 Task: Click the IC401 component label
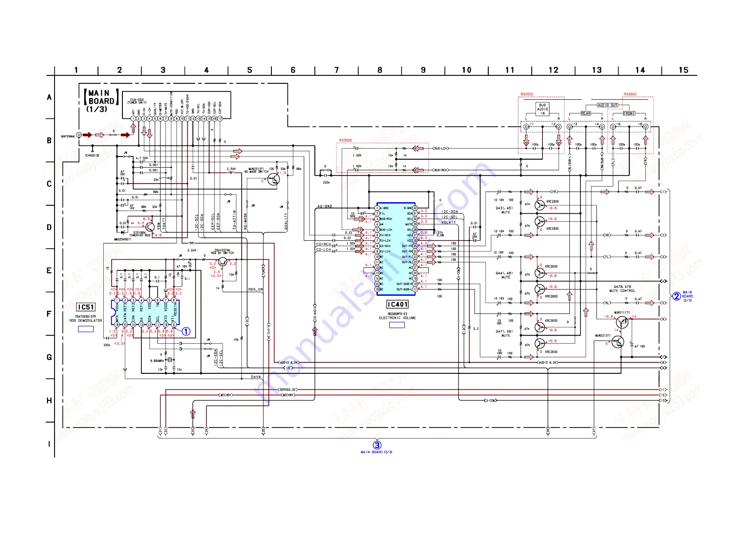(x=397, y=304)
